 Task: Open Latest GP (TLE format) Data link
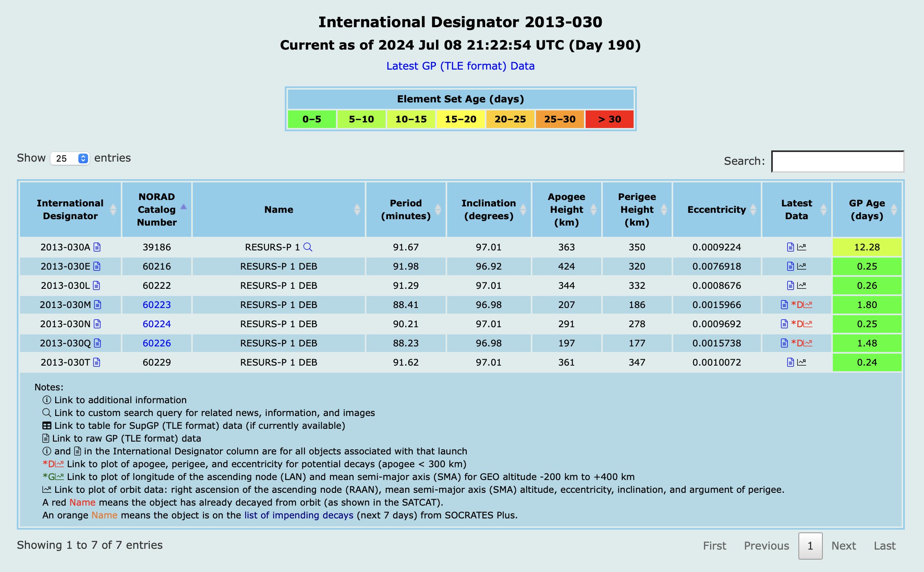[460, 66]
